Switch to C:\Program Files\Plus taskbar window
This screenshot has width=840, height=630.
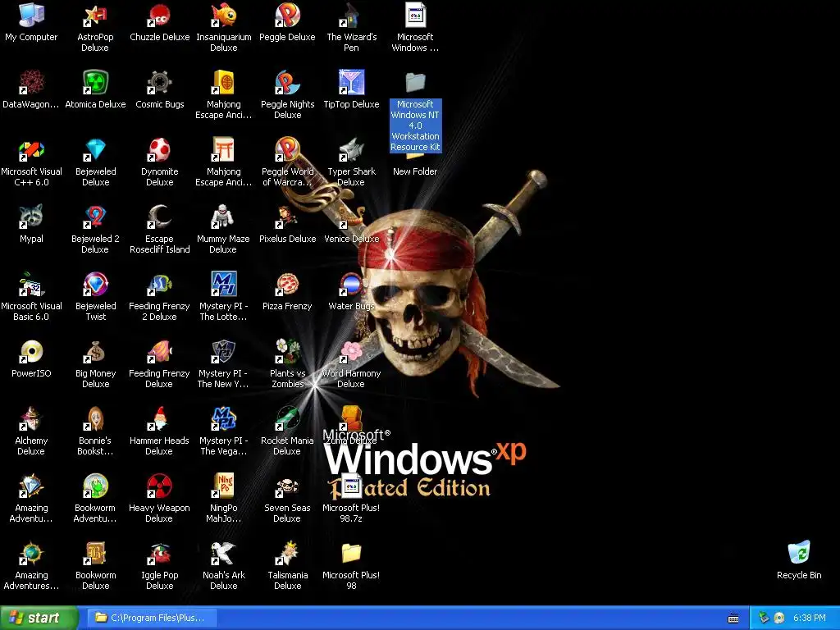click(x=152, y=618)
